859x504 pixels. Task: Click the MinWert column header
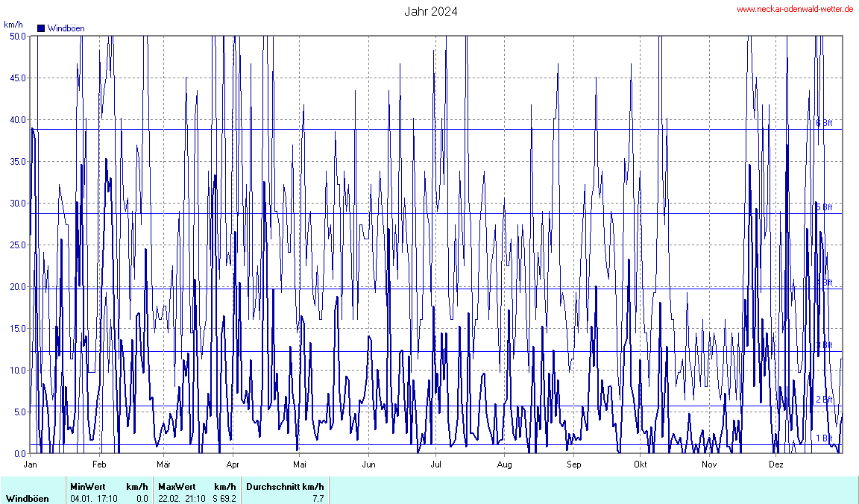tap(88, 487)
